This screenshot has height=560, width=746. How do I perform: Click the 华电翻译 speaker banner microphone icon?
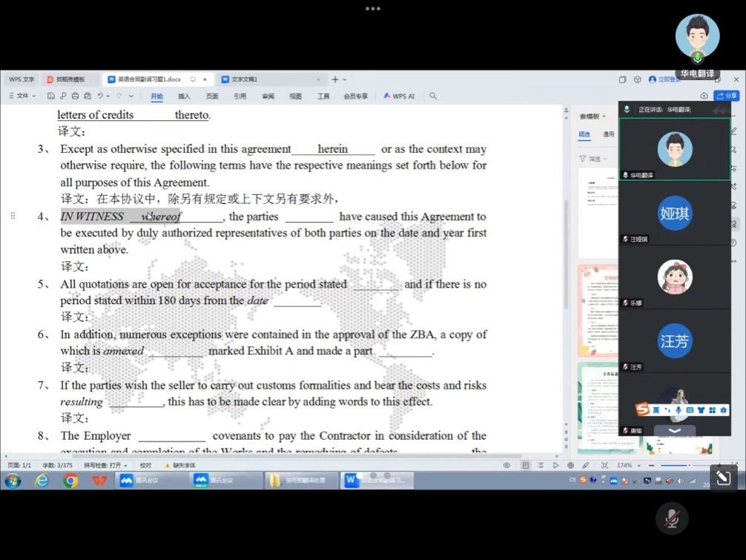click(627, 109)
